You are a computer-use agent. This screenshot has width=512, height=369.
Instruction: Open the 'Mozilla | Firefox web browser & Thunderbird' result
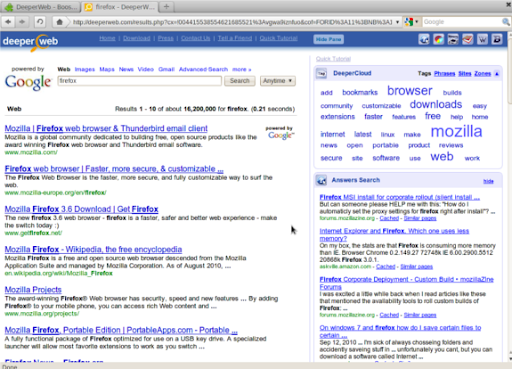(106, 129)
